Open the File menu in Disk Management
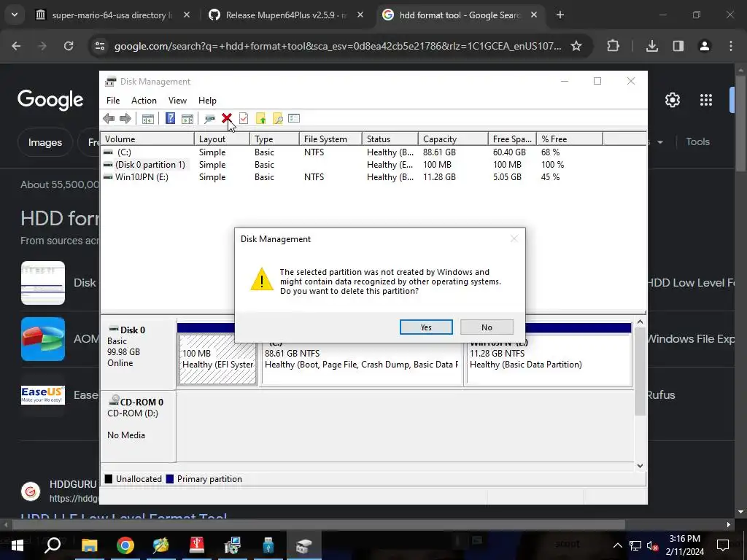Image resolution: width=747 pixels, height=560 pixels. 113,101
